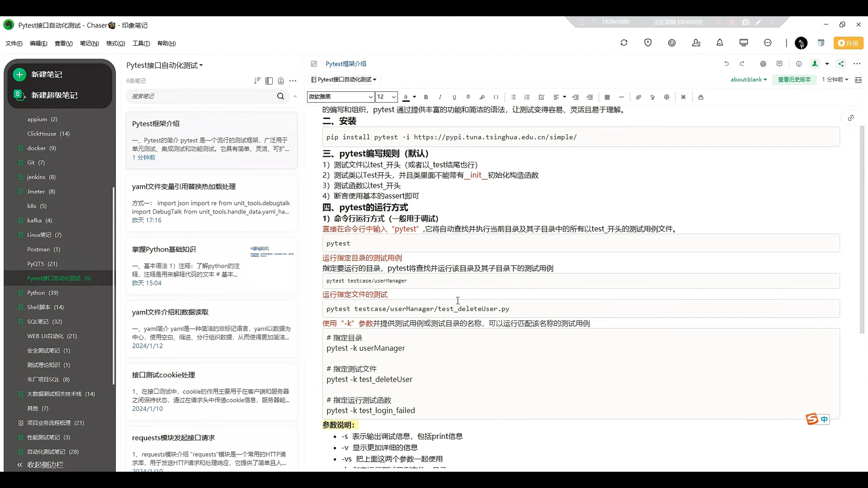868x488 pixels.
Task: Toggle code block formatting
Action: [x=496, y=97]
